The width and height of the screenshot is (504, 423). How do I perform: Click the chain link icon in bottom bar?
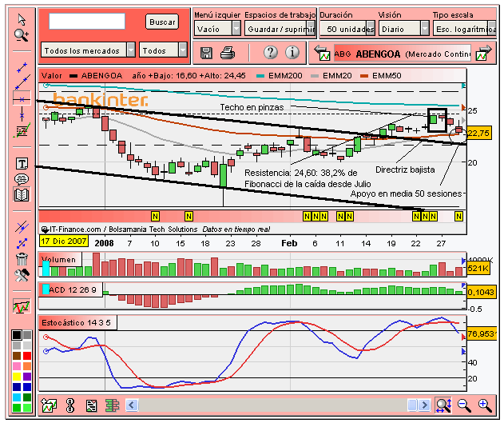(69, 405)
